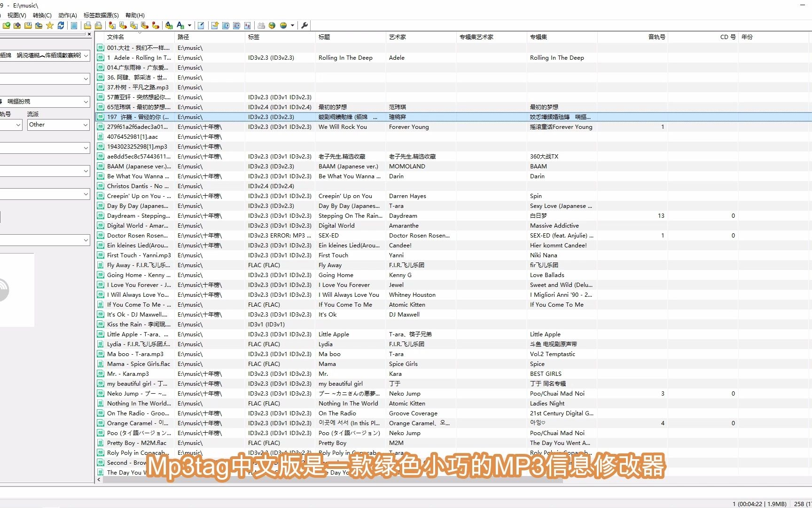Click the first printer-like toolbar icon
Viewport: 812px width, 508px height.
coord(87,25)
